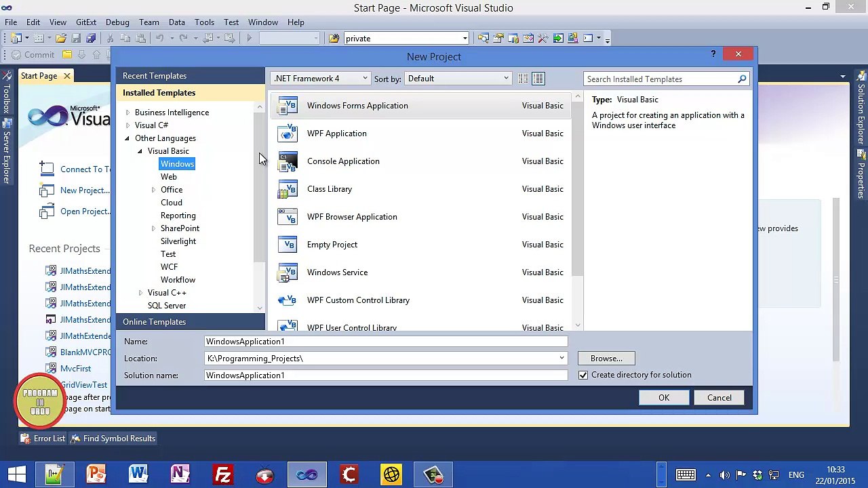Click the Commit button in GitExt toolbar

pyautogui.click(x=33, y=55)
